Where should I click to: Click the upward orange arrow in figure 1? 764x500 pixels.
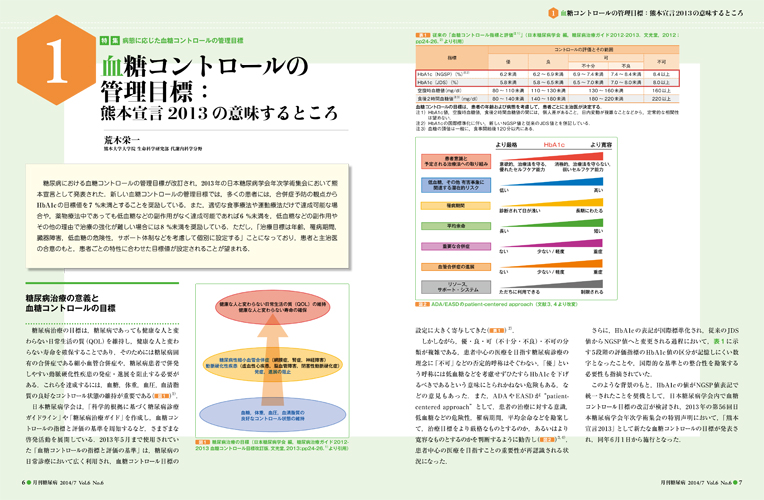pyautogui.click(x=272, y=358)
